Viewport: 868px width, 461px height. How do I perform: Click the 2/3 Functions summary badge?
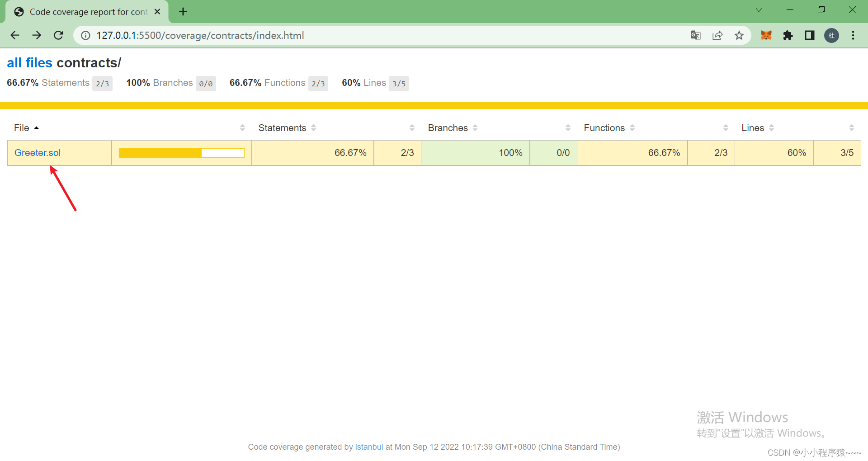coord(318,84)
